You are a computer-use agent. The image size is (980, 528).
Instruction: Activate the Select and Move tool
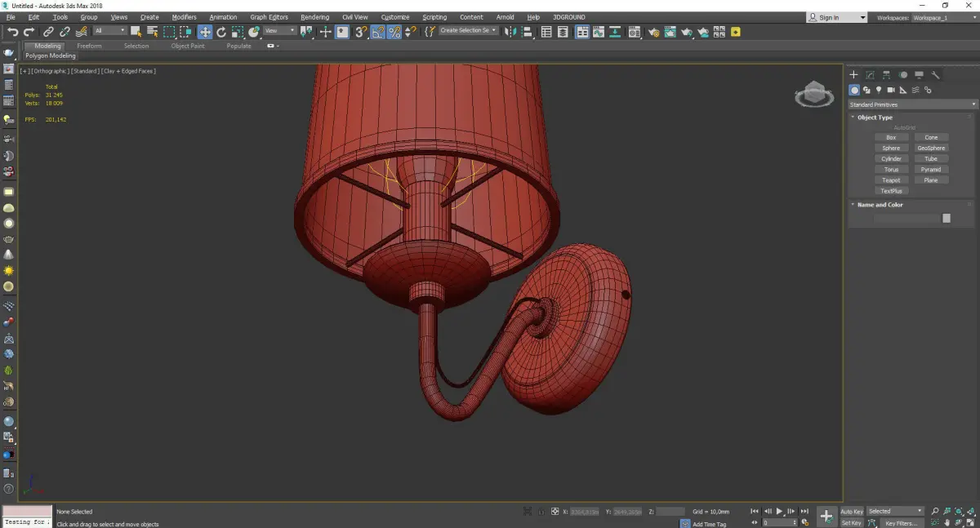click(x=204, y=32)
